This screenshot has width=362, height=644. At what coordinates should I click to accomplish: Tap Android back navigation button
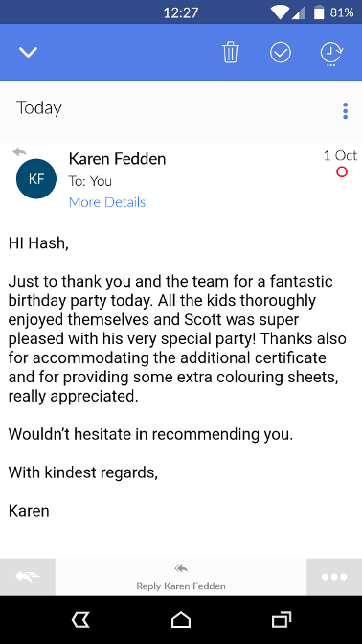(80, 620)
